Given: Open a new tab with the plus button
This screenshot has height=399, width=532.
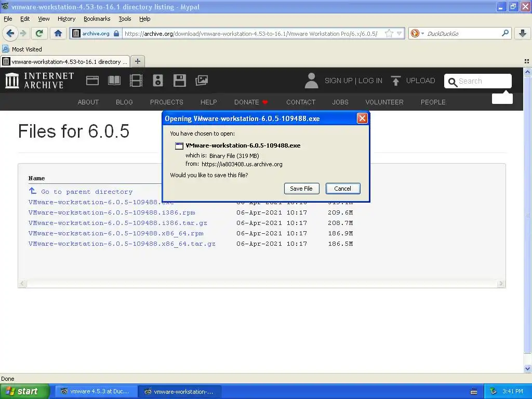Looking at the screenshot, I should click(137, 61).
